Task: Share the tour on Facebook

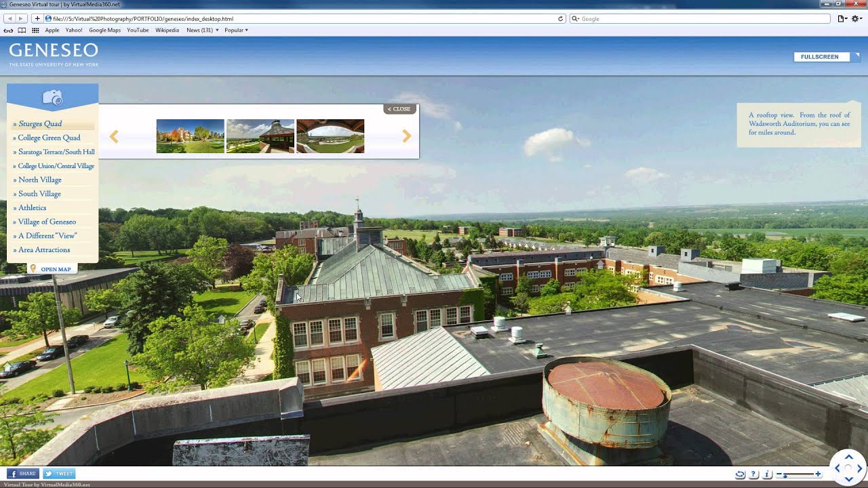Action: 22,474
